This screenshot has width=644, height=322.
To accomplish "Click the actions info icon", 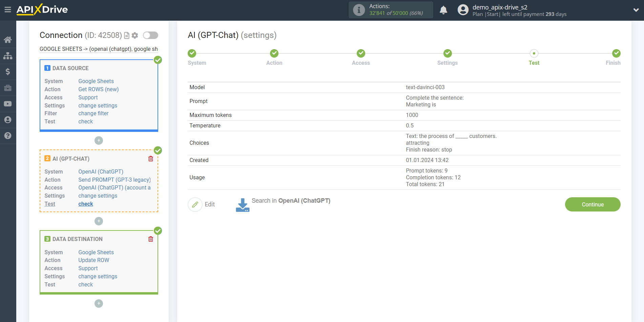I will point(359,10).
